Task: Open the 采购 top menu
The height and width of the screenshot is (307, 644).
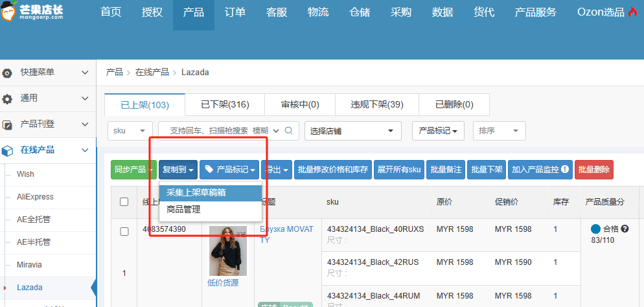Action: (x=401, y=12)
